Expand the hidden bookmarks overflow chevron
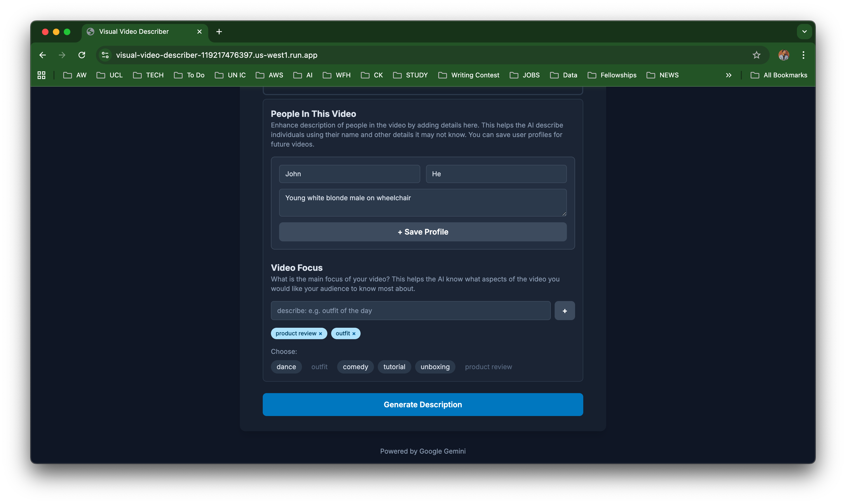The image size is (846, 504). tap(729, 75)
